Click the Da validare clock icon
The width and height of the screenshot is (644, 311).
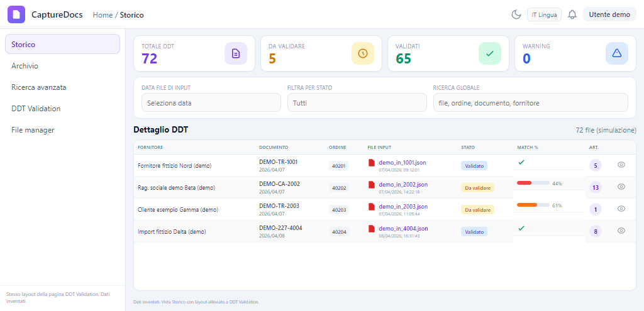click(363, 53)
